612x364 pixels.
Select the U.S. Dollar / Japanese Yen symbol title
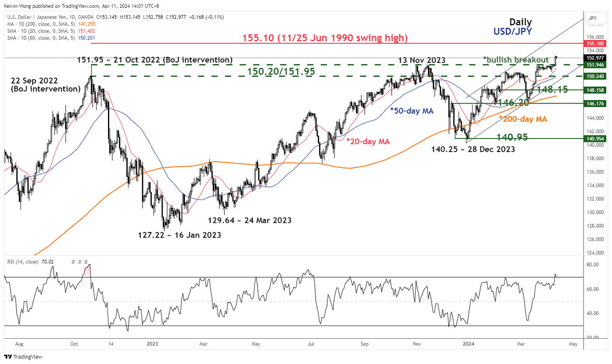(40, 17)
